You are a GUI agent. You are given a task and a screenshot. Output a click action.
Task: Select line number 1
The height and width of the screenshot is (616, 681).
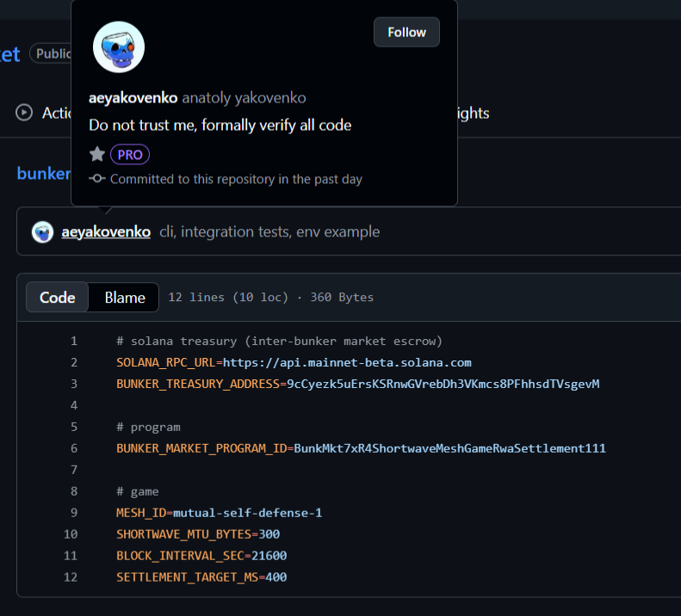(74, 341)
